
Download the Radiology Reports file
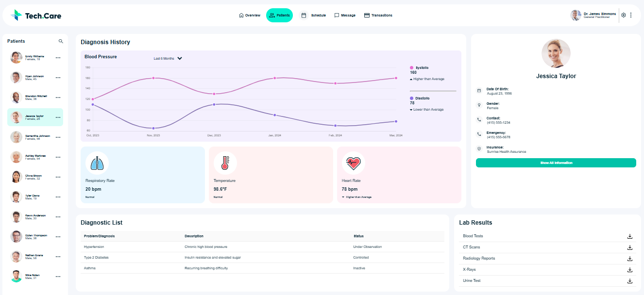click(x=630, y=259)
